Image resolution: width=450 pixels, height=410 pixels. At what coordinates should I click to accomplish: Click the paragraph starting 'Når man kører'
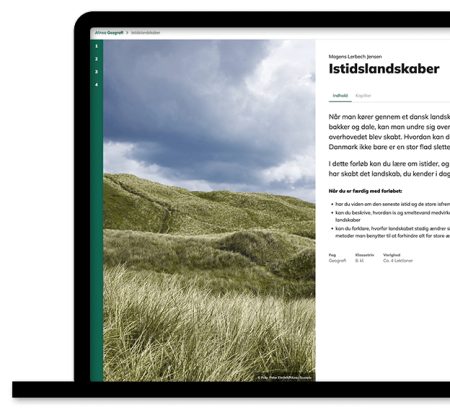click(x=389, y=132)
